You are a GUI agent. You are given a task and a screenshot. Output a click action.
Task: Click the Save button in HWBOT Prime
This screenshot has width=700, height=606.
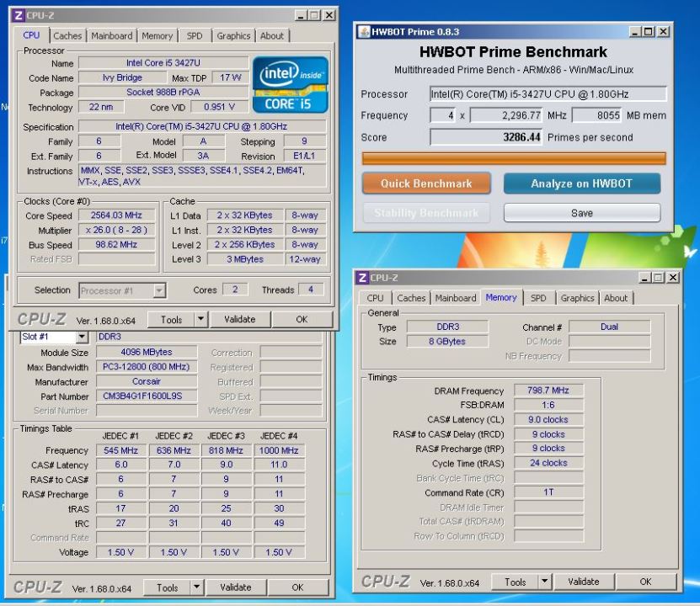582,213
